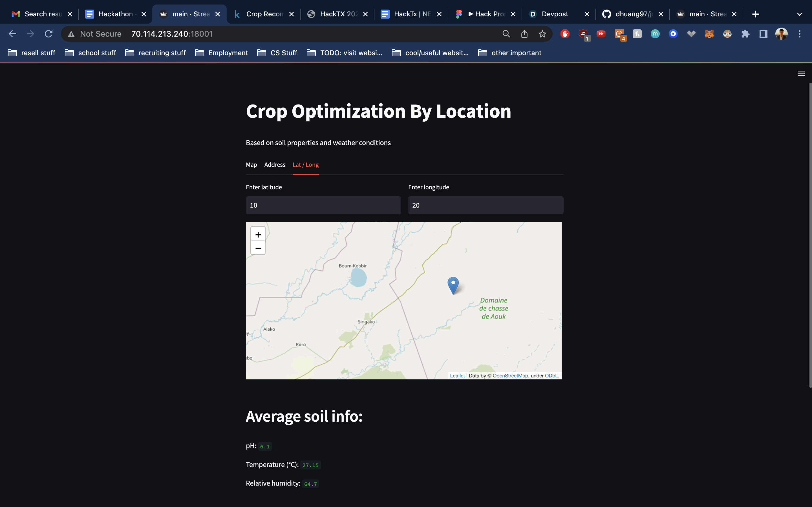Expand the tab search chevron
This screenshot has height=507, width=812.
point(799,14)
